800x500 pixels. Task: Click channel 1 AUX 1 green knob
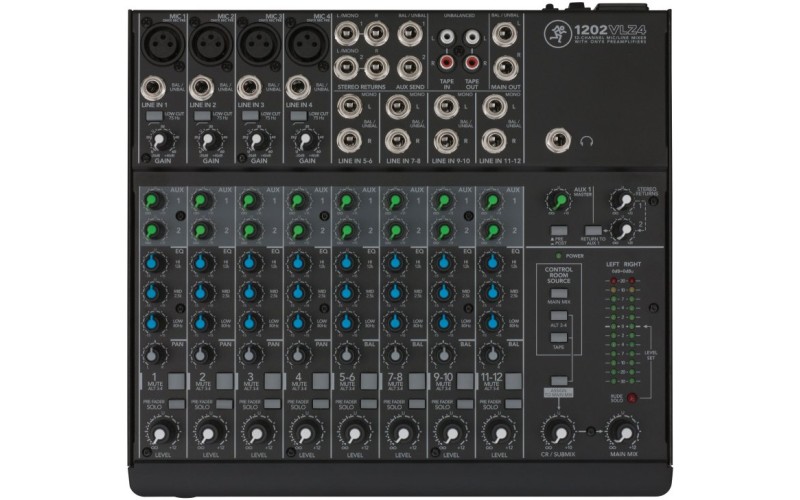(154, 201)
